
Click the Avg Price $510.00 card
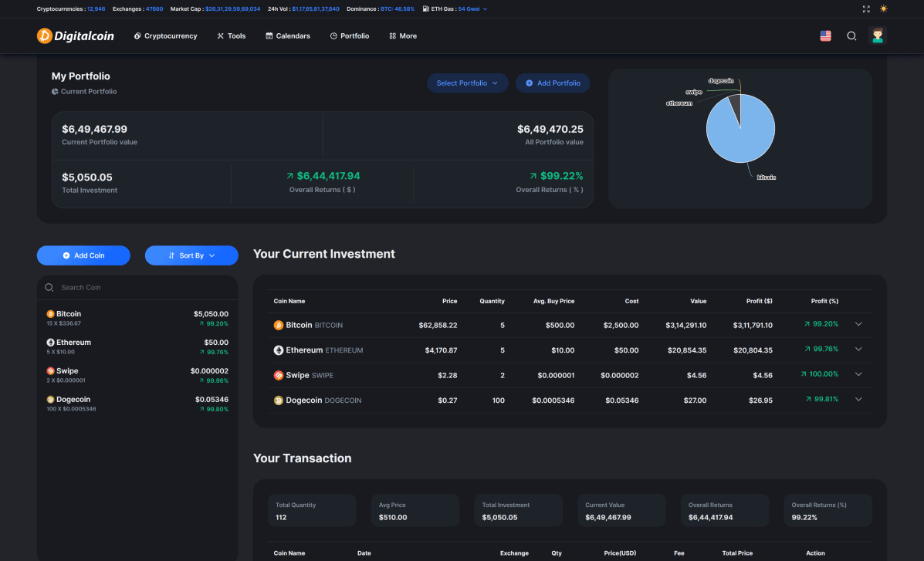(415, 510)
